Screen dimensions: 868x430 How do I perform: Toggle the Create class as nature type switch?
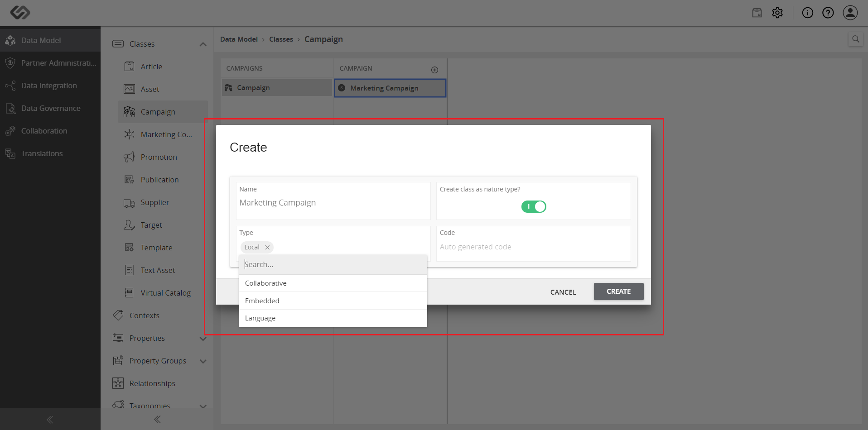(534, 207)
